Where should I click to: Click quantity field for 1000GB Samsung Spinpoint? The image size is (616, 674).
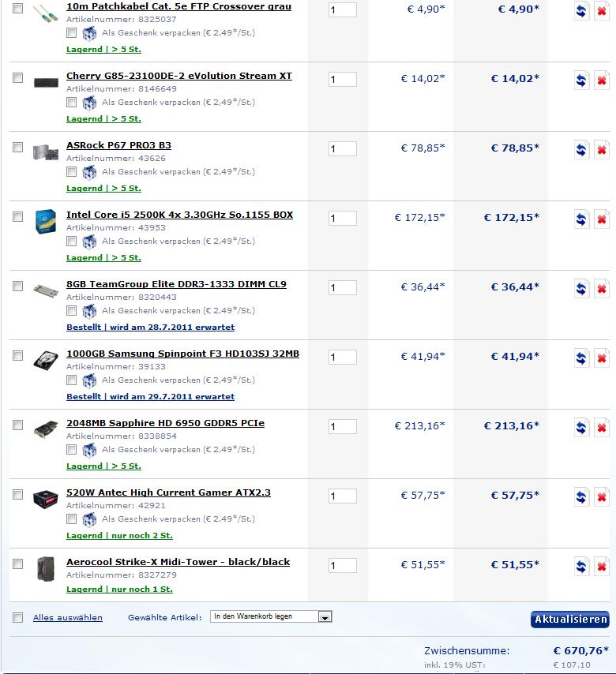click(343, 358)
